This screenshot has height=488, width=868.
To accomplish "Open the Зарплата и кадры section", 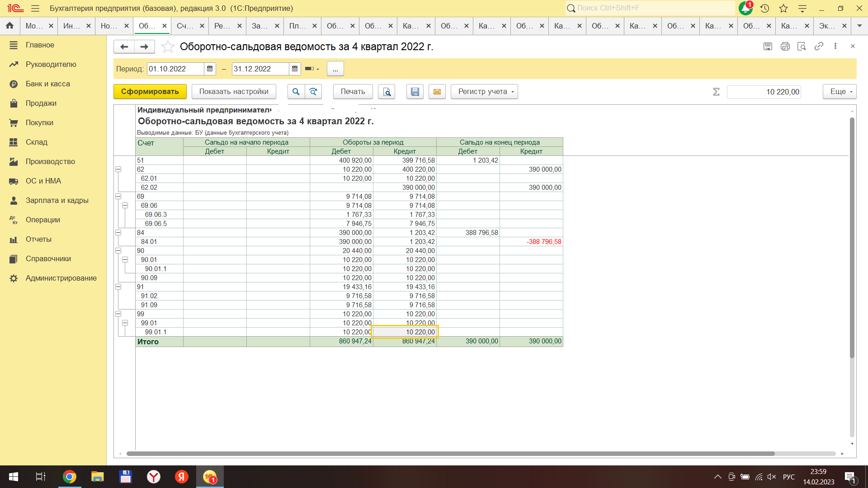I will [57, 200].
